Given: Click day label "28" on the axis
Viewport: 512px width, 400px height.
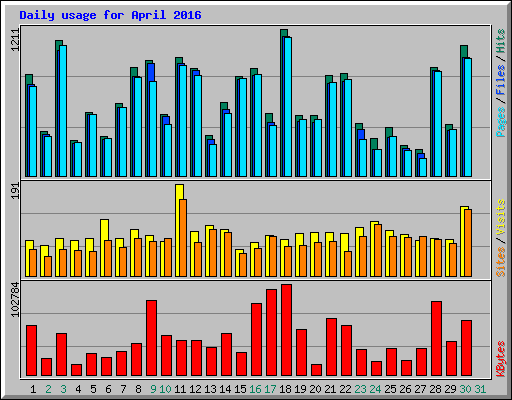Looking at the screenshot, I should pos(435,389).
